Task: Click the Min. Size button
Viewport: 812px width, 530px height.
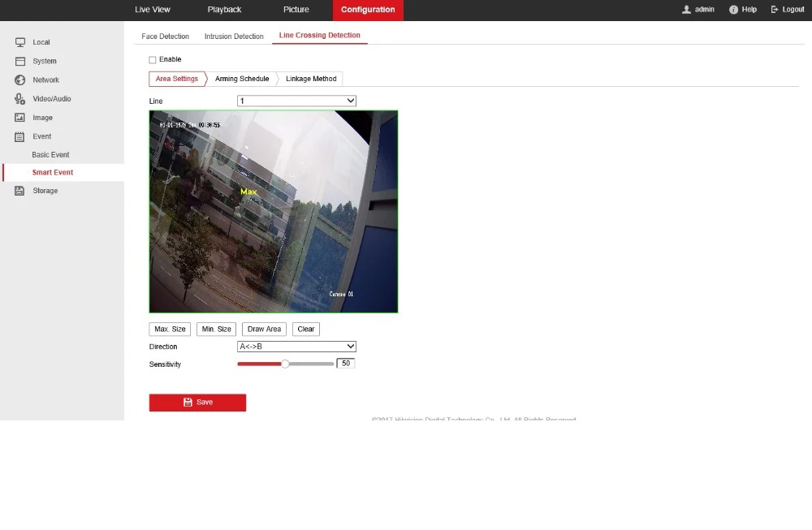Action: tap(217, 330)
